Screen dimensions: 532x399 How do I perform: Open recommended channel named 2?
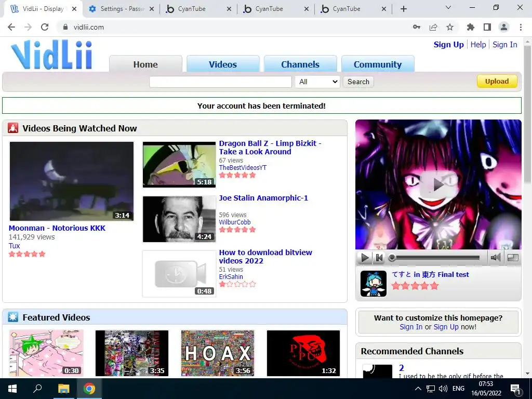click(402, 368)
